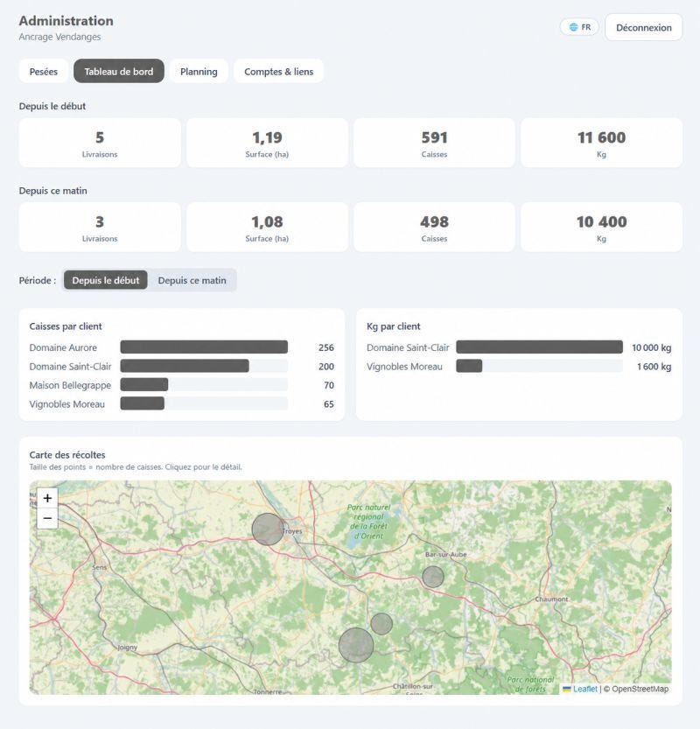The image size is (700, 729).
Task: Click the 1,19 Surface (ha) card
Action: tap(267, 143)
